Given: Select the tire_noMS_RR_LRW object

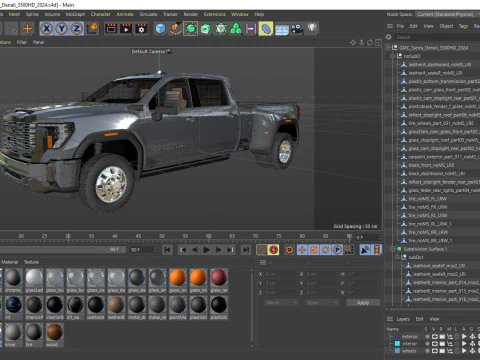Looking at the screenshot, I should coord(428,232).
